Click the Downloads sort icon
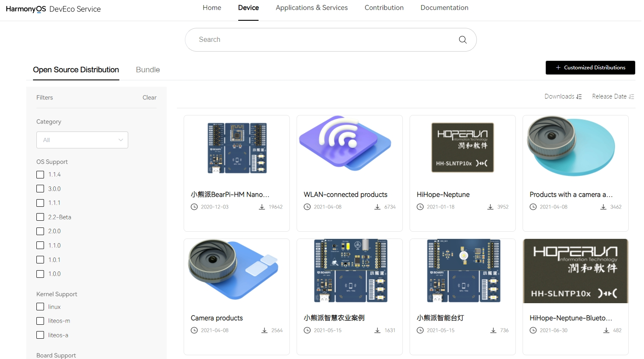The image size is (644, 359). [x=579, y=97]
